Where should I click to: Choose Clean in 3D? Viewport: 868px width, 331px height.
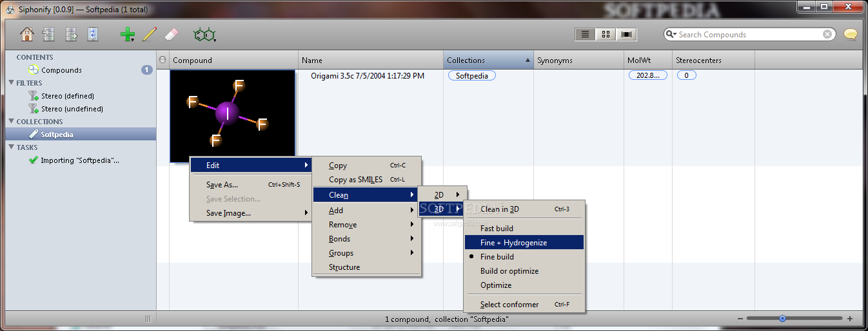pos(524,209)
